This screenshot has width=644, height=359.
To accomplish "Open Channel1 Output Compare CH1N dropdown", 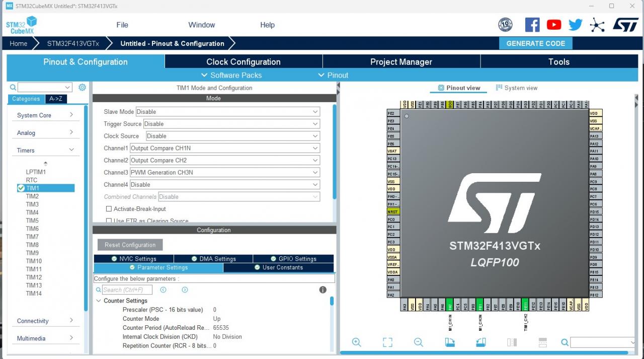I will point(224,148).
